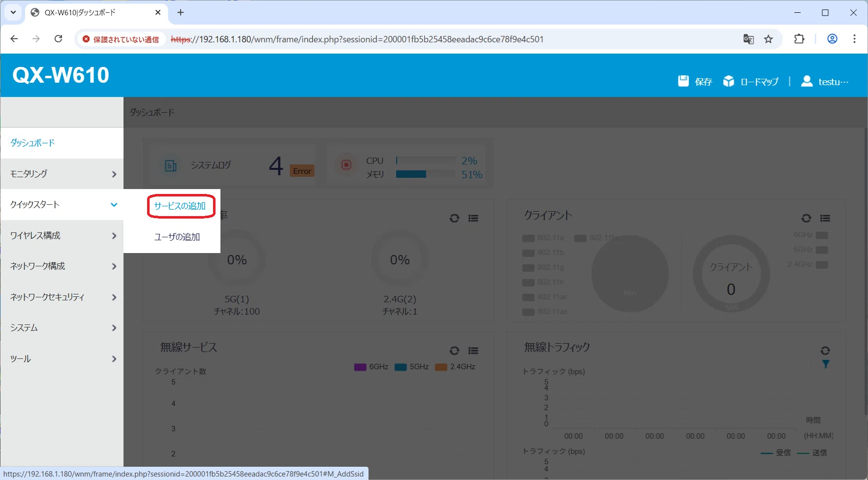Click the 保存 save icon in header
Screen dimensions: 868x480
(x=683, y=81)
